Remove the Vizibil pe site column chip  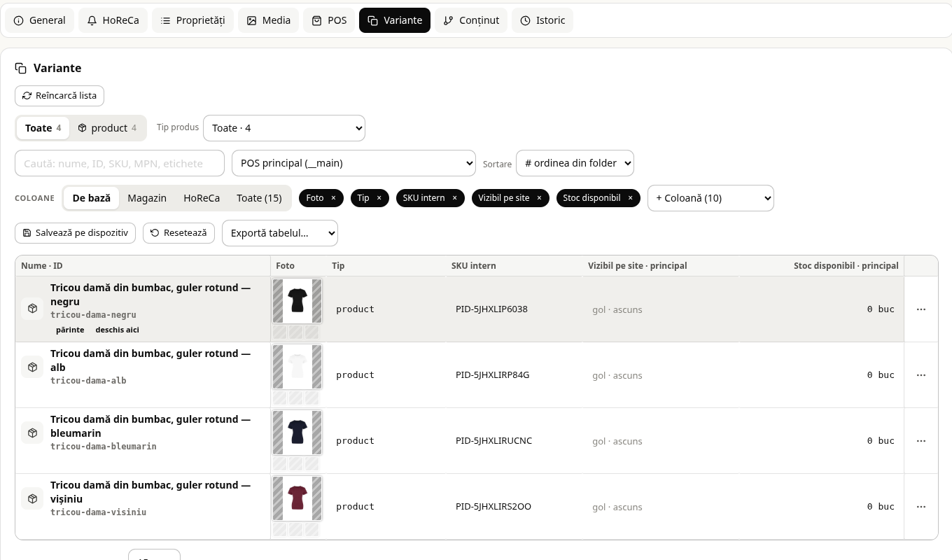[539, 198]
